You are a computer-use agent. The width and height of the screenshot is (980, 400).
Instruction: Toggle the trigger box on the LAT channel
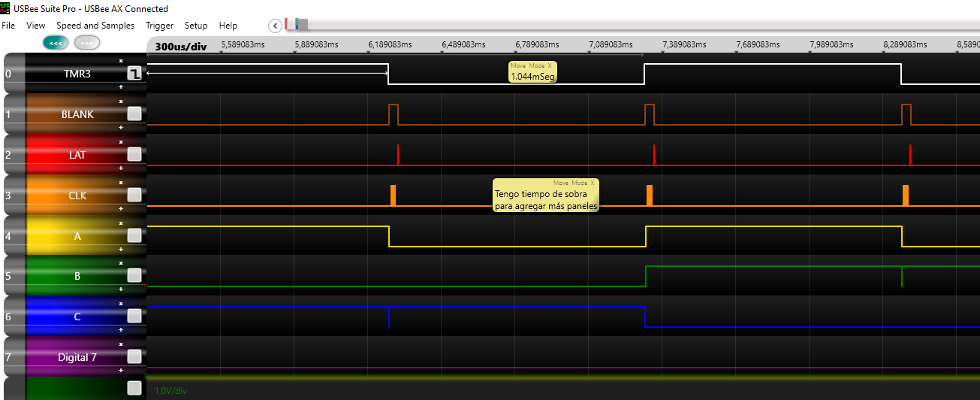pos(134,154)
